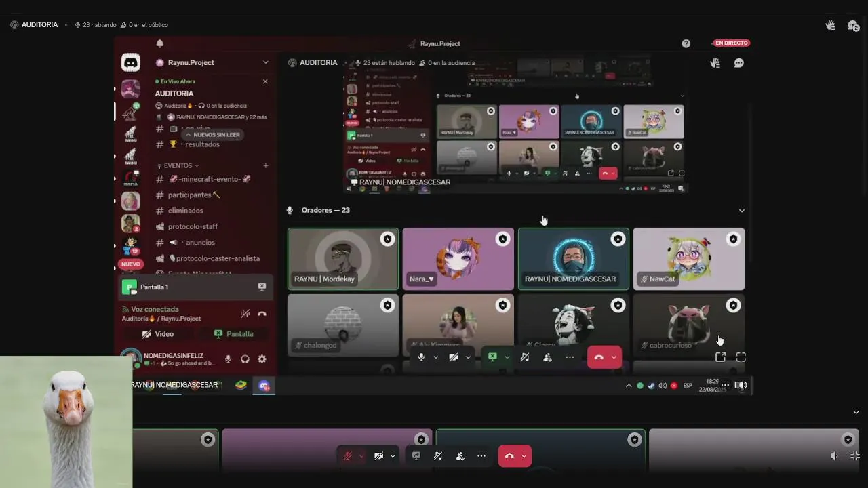Open mic options chevron in shared bar
Screen dimensions: 868x488
435,357
